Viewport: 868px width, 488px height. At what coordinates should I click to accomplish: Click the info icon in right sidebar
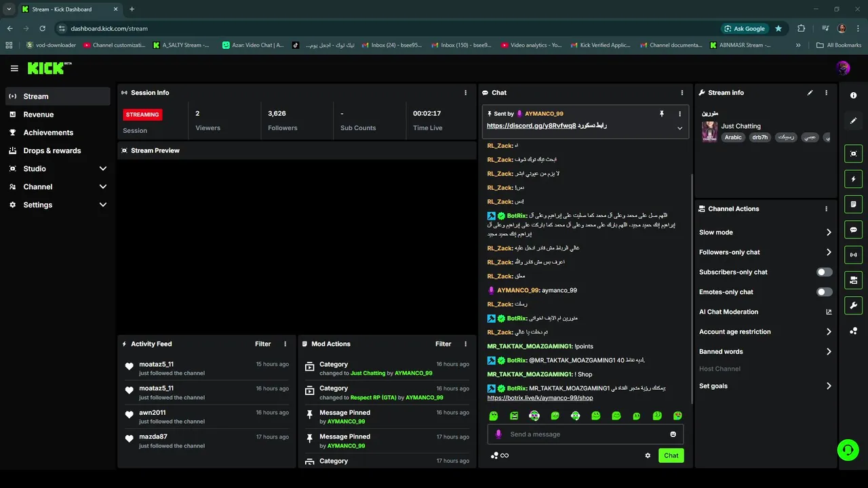pos(853,96)
